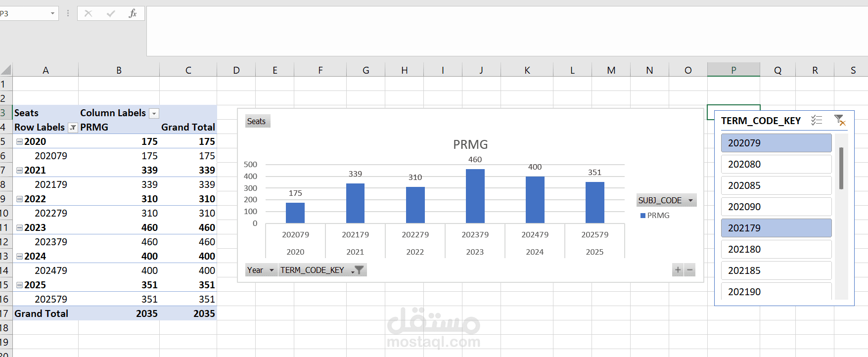Collapse the 2024 pivot row group
The height and width of the screenshot is (357, 868).
tap(19, 256)
